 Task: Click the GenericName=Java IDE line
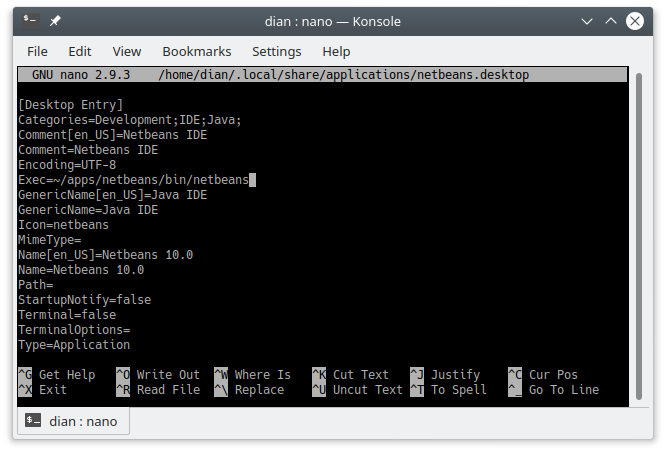tap(88, 210)
